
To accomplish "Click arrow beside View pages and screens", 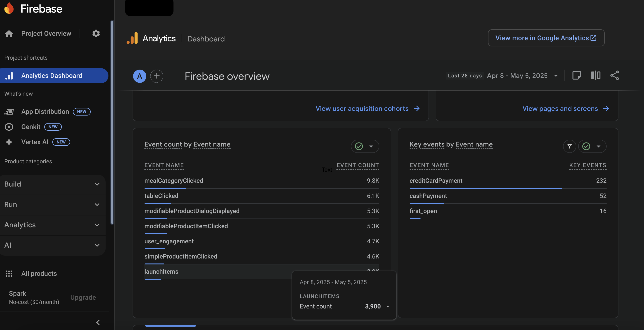I will click(606, 108).
